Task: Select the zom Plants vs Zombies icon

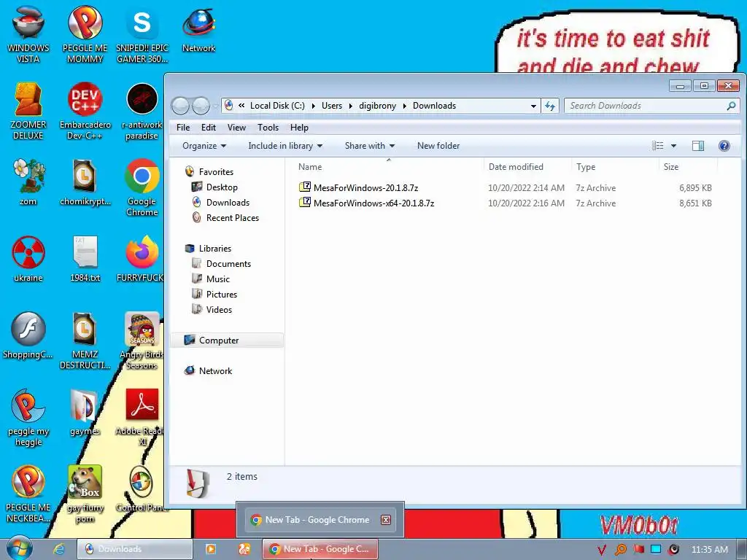Action: tap(28, 182)
